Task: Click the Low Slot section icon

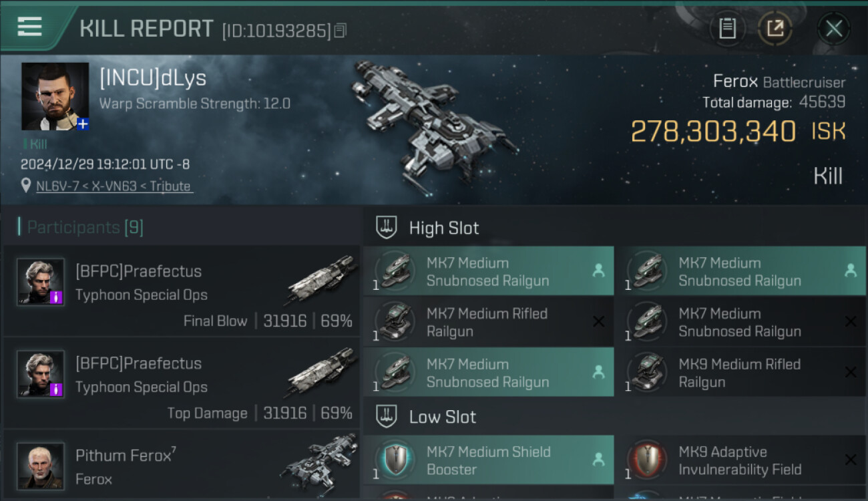Action: (x=387, y=417)
